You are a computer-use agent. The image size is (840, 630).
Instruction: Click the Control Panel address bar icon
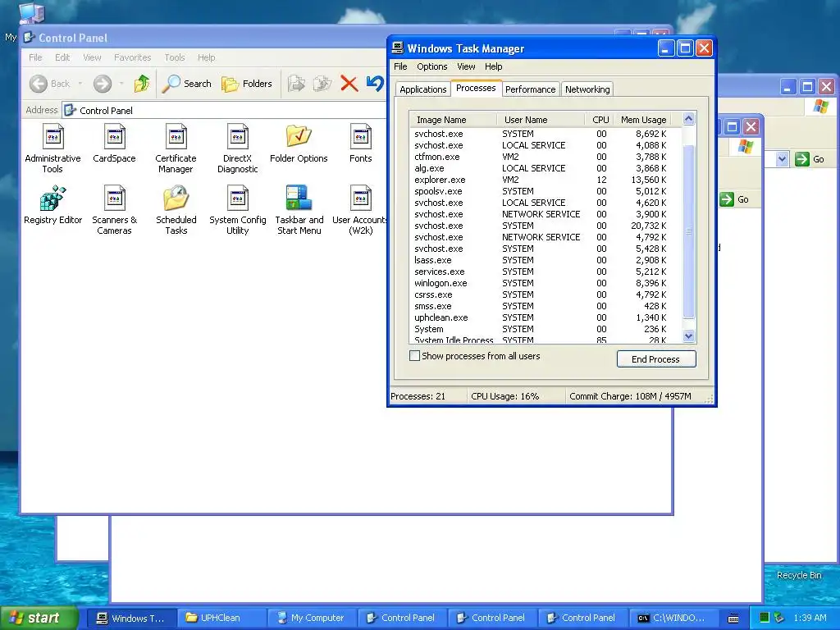coord(70,111)
